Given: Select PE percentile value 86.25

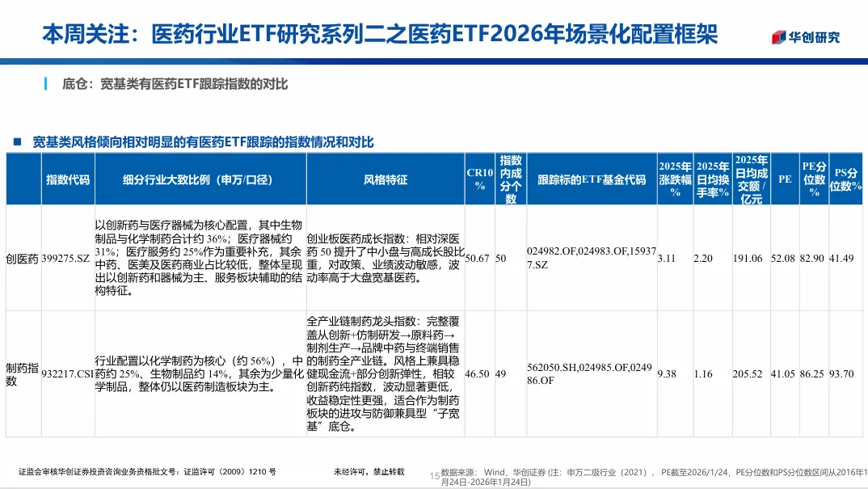Looking at the screenshot, I should pos(811,374).
